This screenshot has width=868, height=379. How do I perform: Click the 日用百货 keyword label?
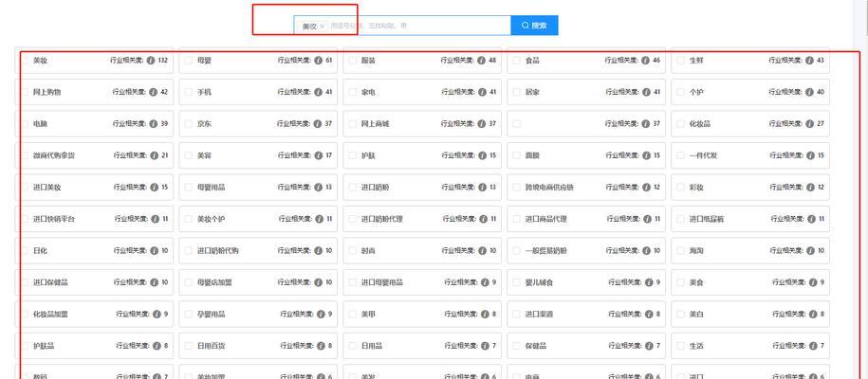(x=212, y=346)
